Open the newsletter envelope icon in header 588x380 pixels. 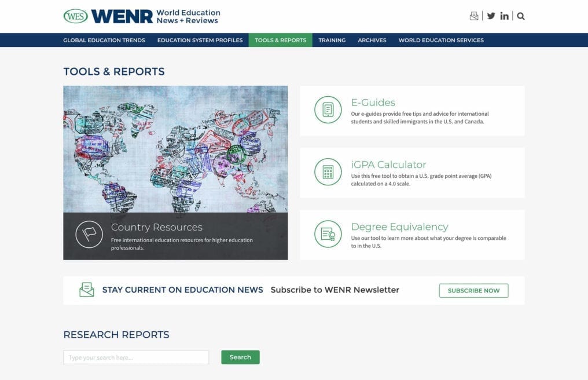(474, 16)
